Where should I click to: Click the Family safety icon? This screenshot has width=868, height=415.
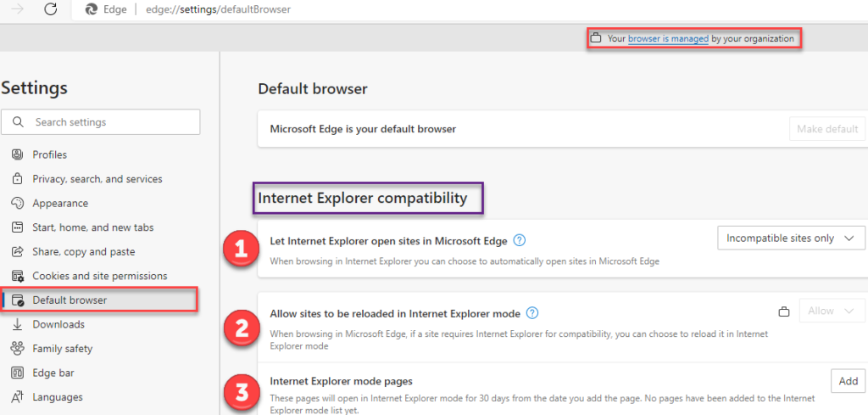pos(17,349)
